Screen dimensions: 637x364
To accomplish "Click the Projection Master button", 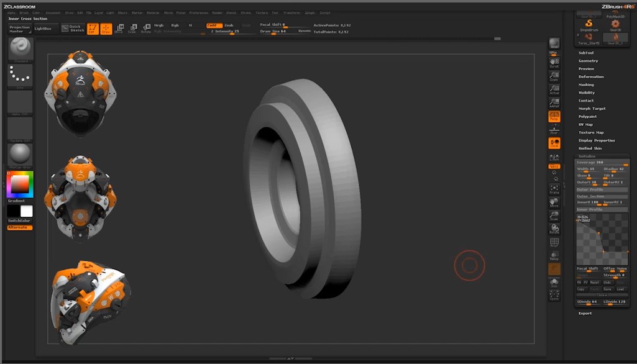I will tap(20, 29).
